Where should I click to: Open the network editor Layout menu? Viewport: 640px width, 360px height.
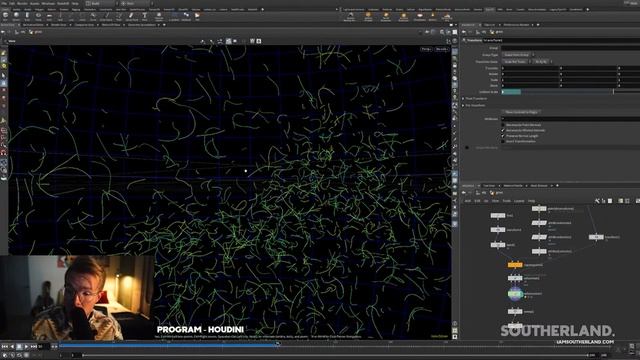click(x=519, y=201)
